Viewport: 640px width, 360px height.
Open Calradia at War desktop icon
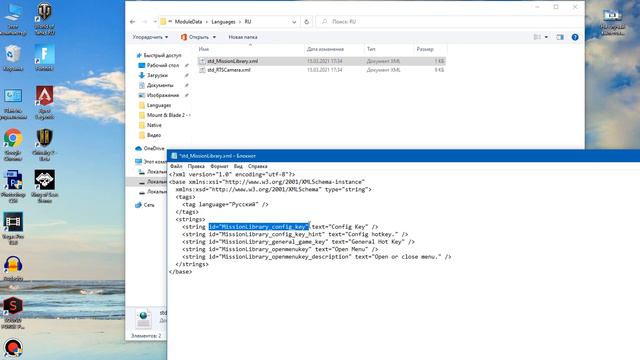(44, 145)
